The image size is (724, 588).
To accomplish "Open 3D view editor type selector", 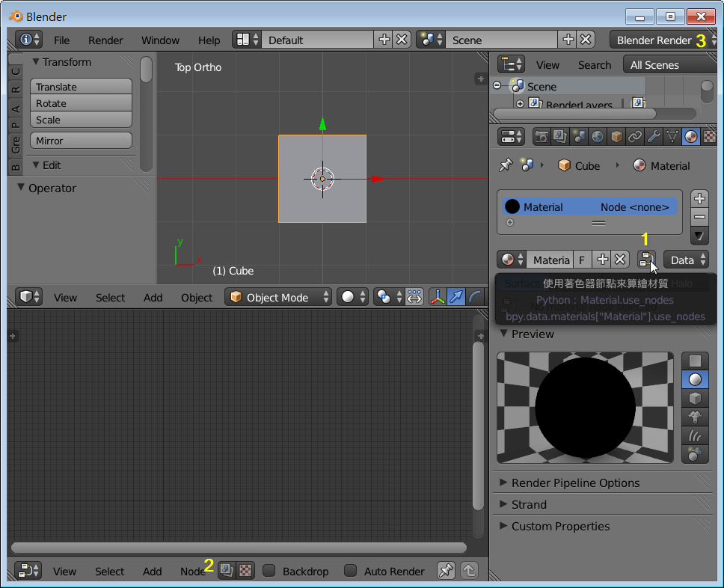I will [x=29, y=297].
